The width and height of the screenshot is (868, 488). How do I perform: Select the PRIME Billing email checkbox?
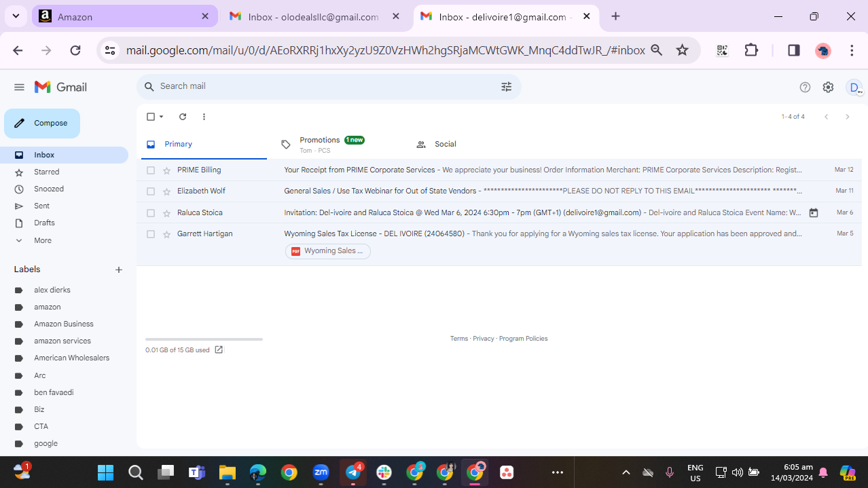[x=151, y=170]
